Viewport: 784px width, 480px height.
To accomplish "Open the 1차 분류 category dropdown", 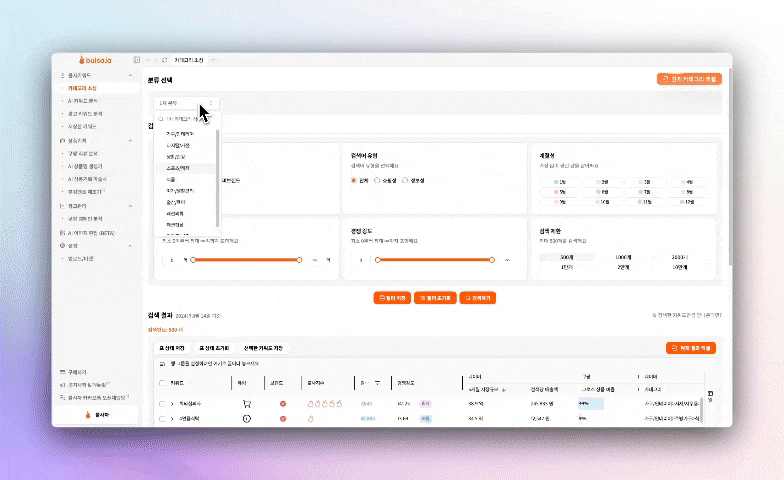I will [186, 103].
